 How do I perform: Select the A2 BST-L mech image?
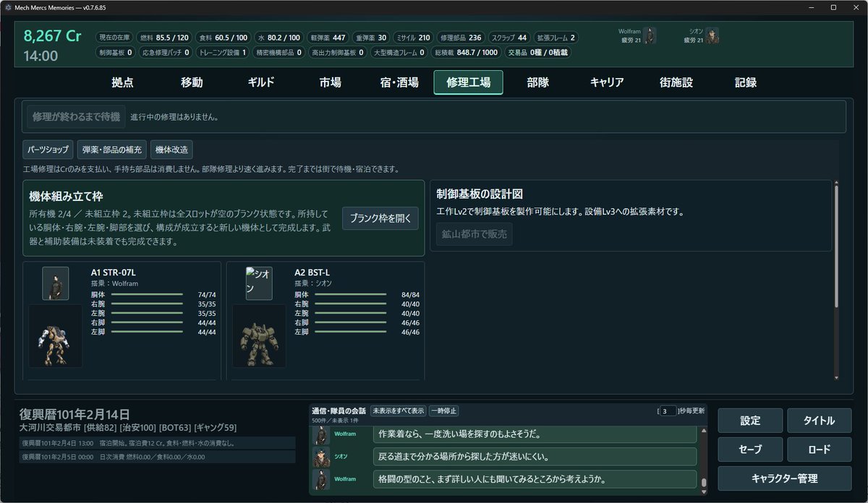coord(259,336)
